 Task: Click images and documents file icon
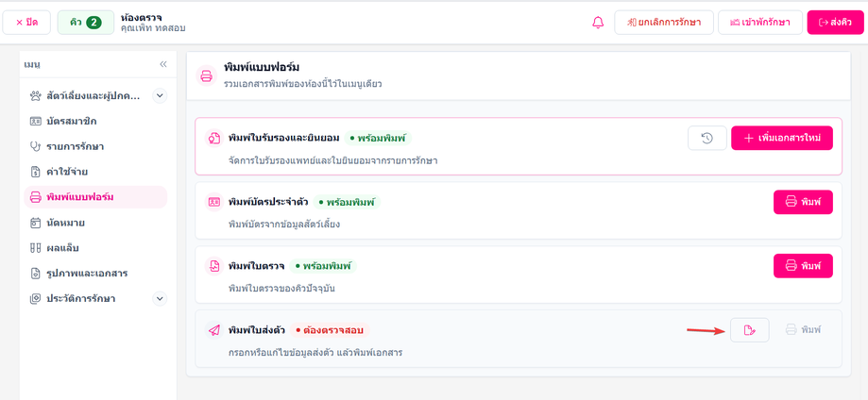tap(36, 274)
